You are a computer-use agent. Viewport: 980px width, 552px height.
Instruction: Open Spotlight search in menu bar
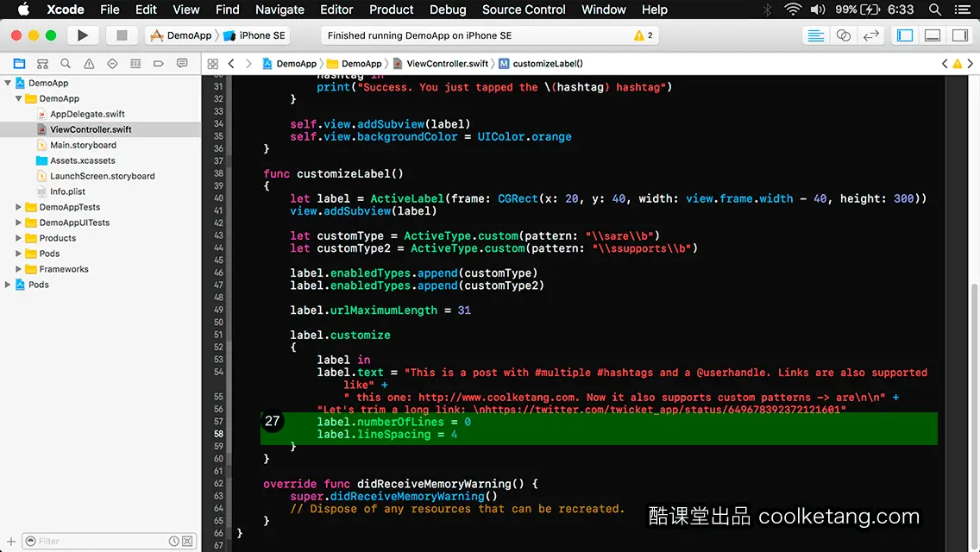(935, 9)
